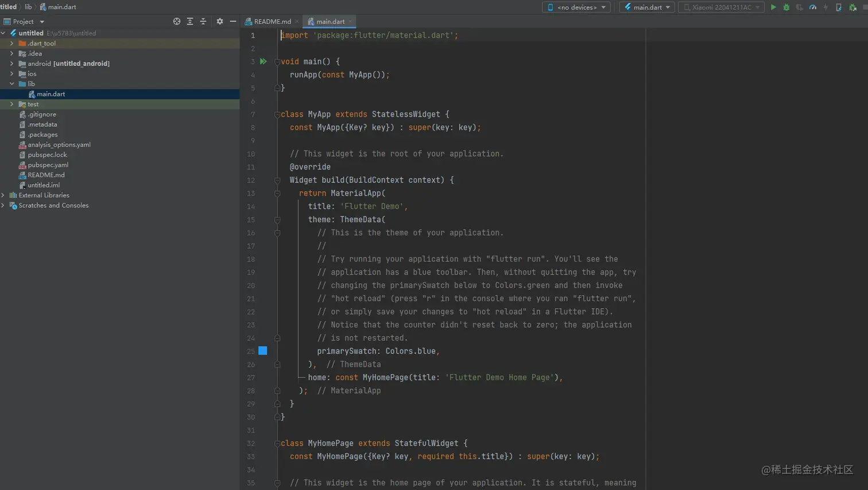868x490 pixels.
Task: Collapse the lib folder
Action: click(x=11, y=84)
